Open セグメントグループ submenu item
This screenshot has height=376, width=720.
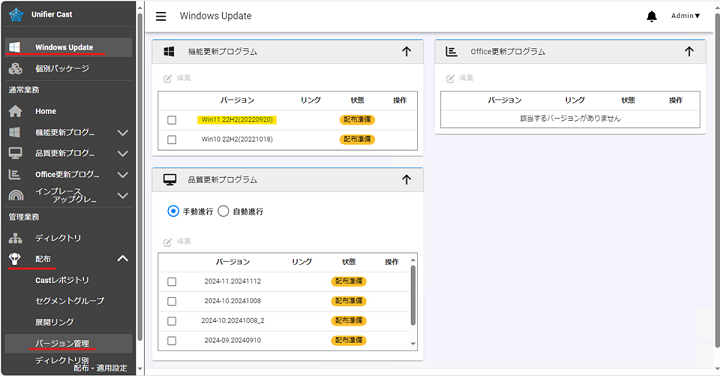click(x=70, y=301)
